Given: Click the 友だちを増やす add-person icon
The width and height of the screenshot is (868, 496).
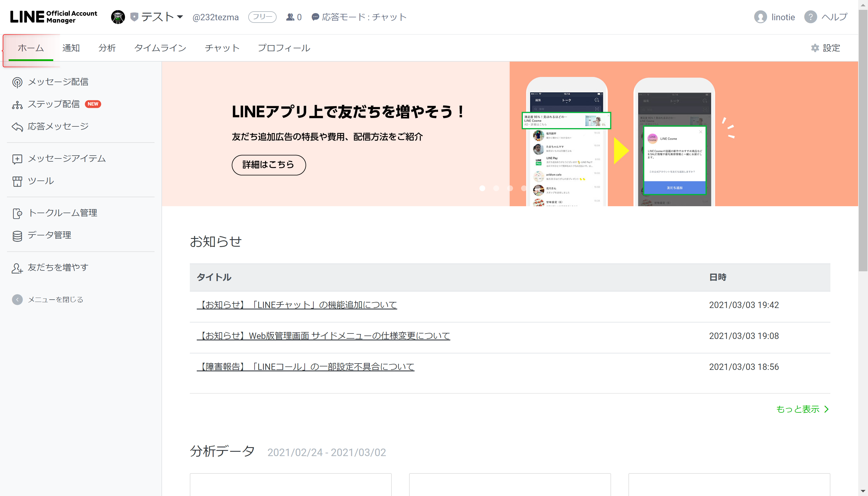Looking at the screenshot, I should pos(17,268).
